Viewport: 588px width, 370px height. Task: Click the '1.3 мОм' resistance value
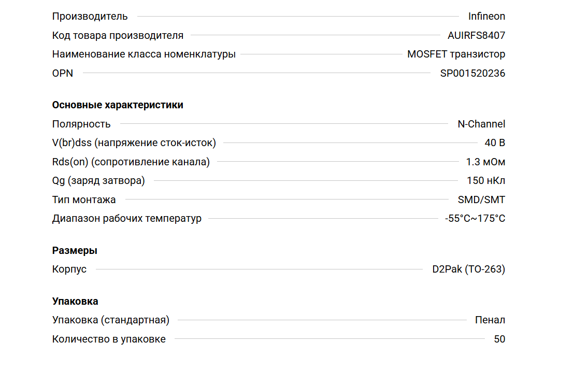pos(485,162)
